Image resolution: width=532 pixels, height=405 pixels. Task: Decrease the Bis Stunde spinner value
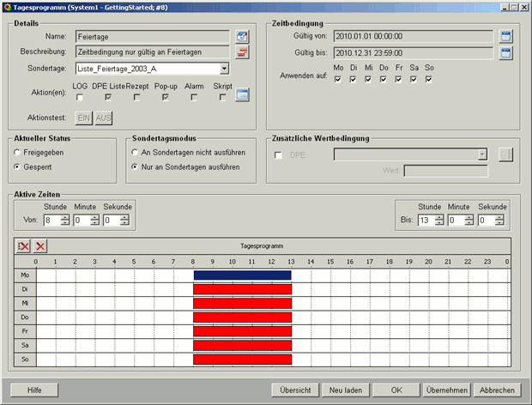(x=439, y=223)
